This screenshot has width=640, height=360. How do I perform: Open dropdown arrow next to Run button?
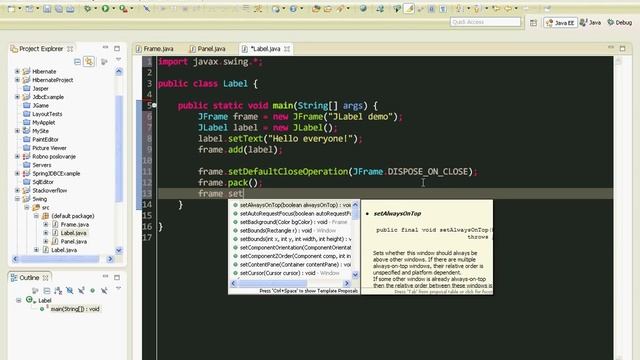coord(113,9)
